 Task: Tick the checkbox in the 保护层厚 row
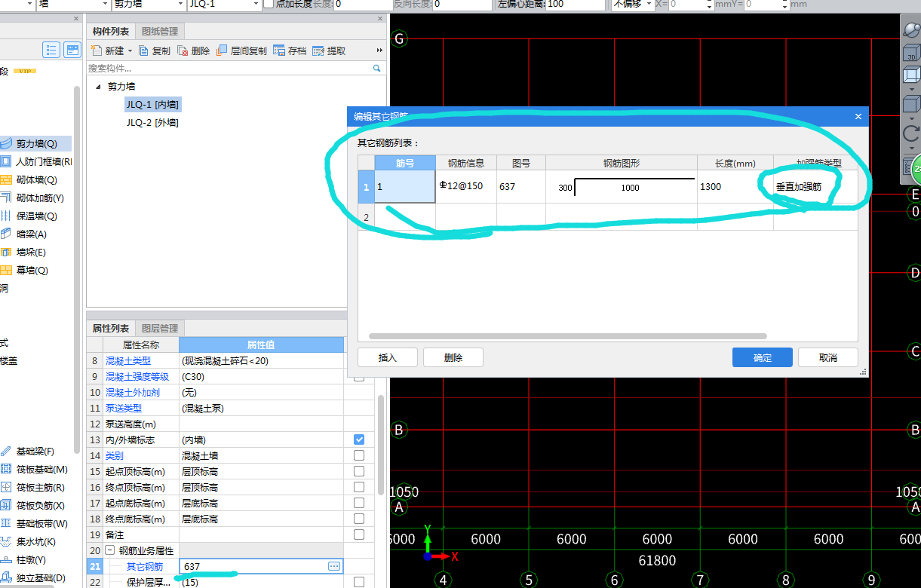tap(359, 582)
